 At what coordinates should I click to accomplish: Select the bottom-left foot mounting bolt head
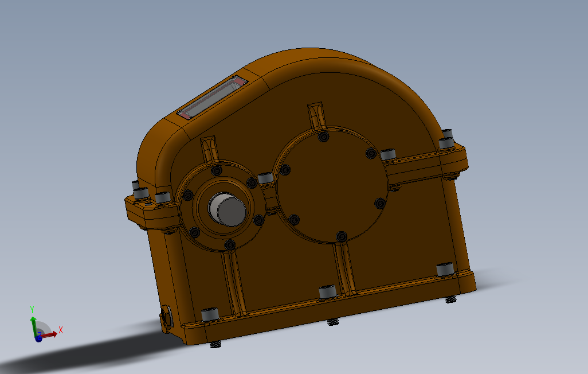point(210,314)
